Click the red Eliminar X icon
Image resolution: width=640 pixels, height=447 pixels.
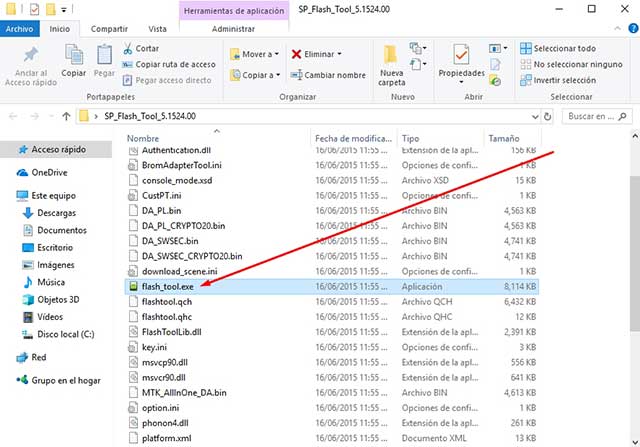[x=297, y=54]
